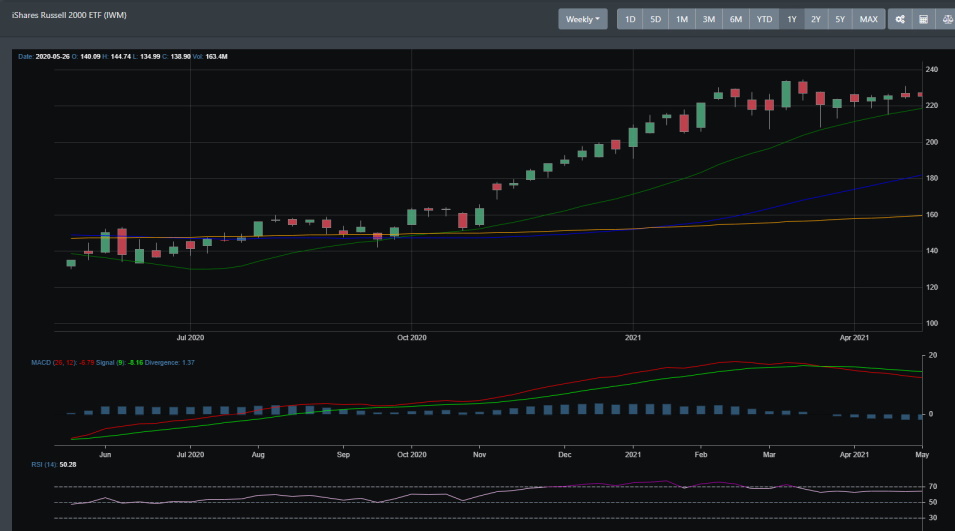Select the 1D time range
The width and height of the screenshot is (955, 531).
pyautogui.click(x=630, y=19)
